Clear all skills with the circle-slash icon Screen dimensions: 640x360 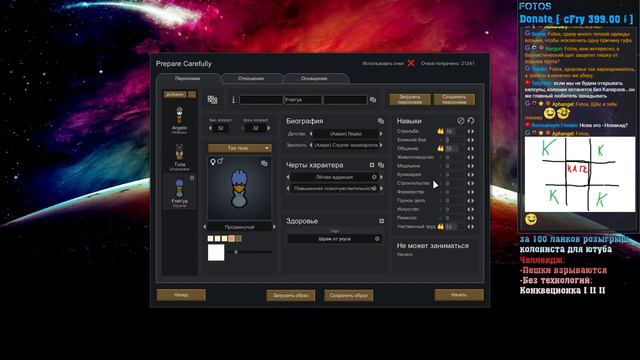click(461, 121)
